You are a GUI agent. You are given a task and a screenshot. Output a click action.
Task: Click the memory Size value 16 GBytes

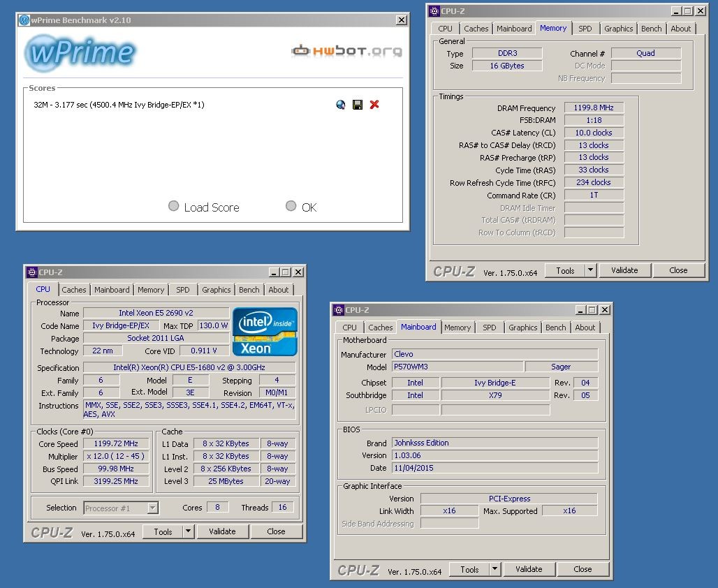click(x=507, y=66)
